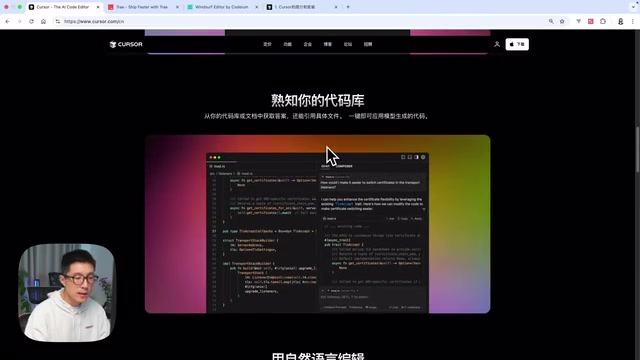Close the fourth tab titled 1. Cursor

(x=336, y=7)
